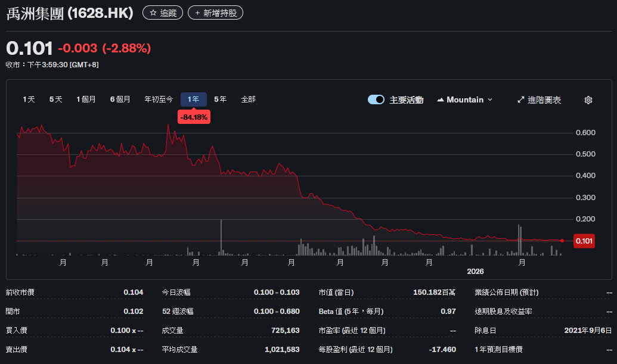Select the 1年 range tab

click(193, 99)
